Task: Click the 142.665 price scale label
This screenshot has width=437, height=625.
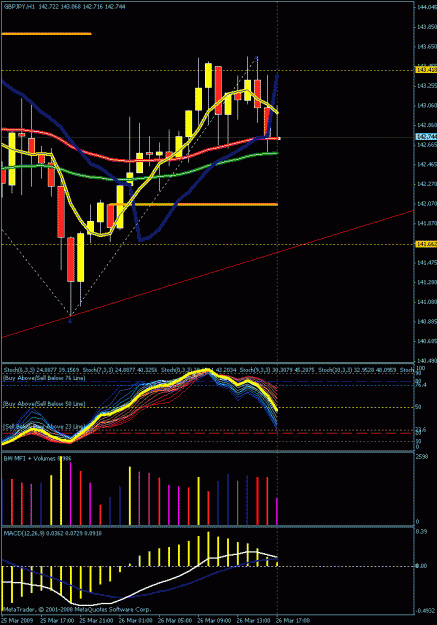Action: (427, 145)
